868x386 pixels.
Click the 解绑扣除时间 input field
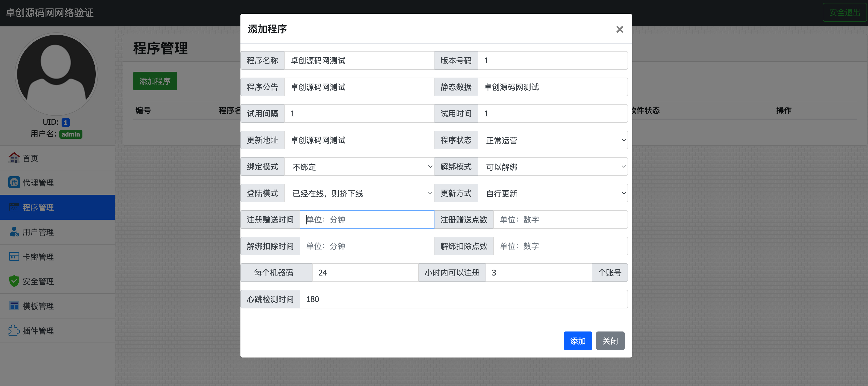(367, 246)
